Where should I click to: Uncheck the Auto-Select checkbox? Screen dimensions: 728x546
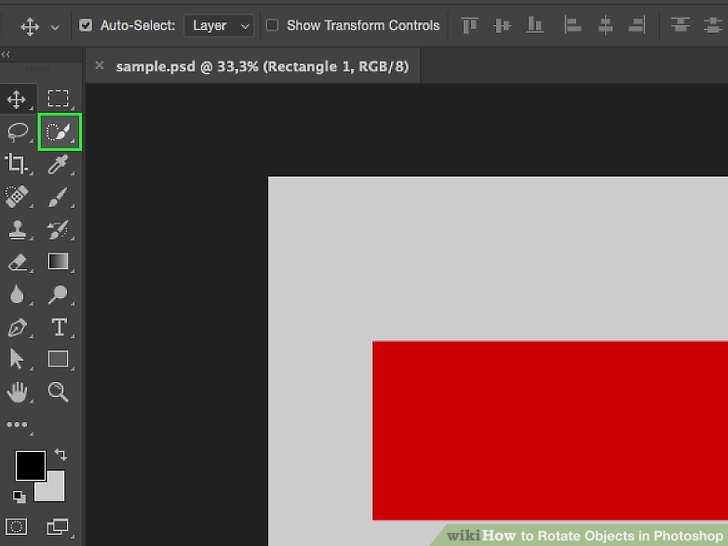85,25
